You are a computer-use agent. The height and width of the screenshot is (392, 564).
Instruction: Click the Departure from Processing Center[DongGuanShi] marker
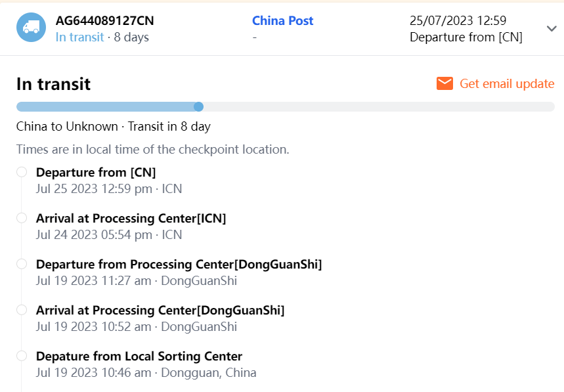[x=22, y=264]
